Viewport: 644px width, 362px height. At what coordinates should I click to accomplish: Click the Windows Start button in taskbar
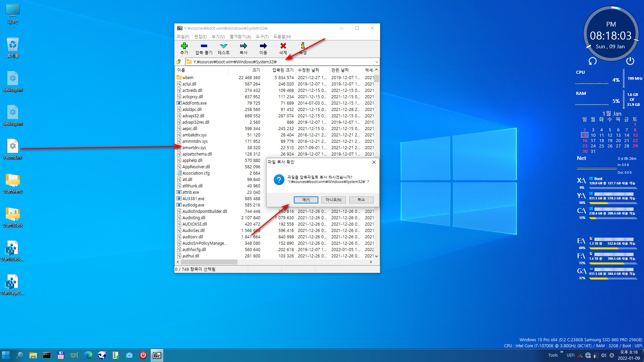click(6, 355)
